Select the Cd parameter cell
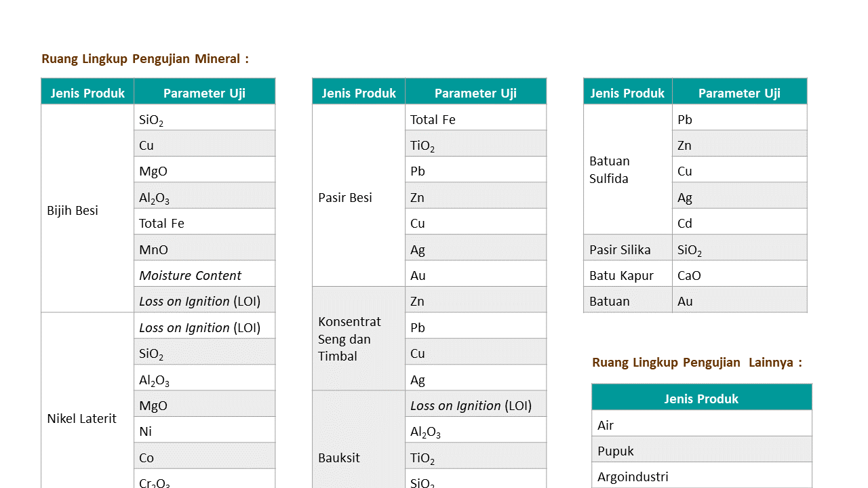 [739, 223]
